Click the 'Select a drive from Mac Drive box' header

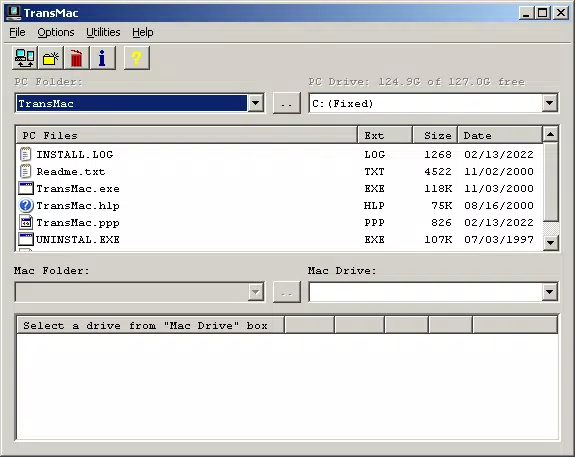[150, 325]
